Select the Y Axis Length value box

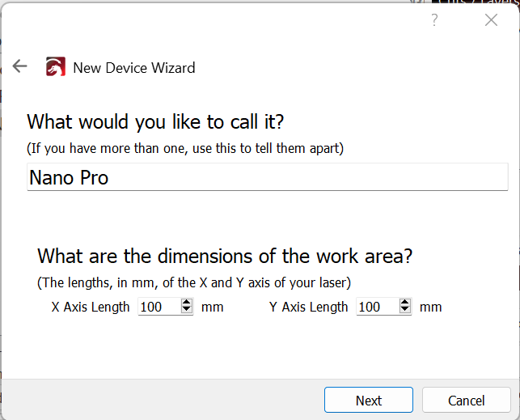[376, 308]
